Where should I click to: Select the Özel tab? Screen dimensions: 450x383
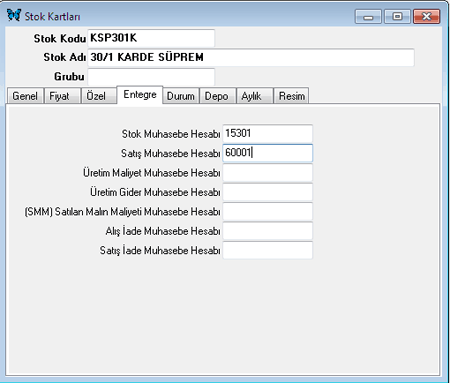coord(99,96)
